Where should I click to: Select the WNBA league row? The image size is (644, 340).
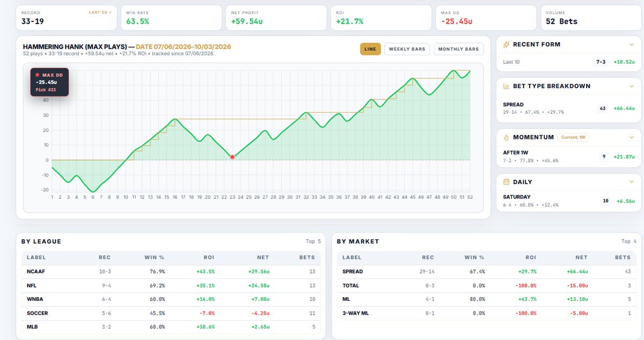click(171, 299)
